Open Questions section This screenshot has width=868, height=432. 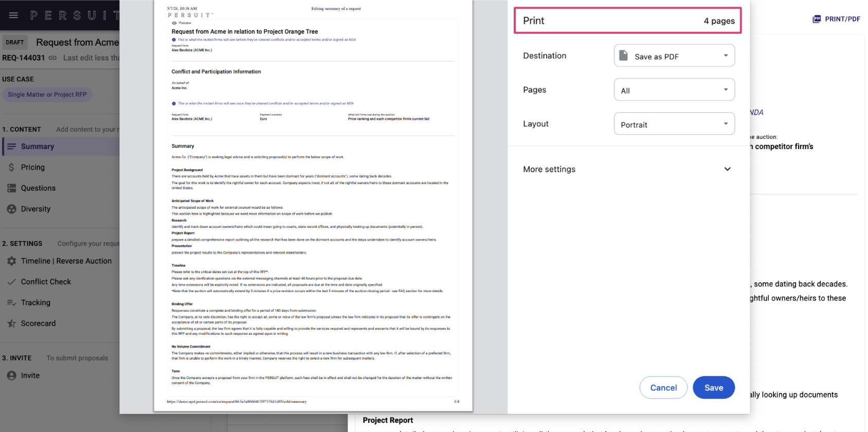pos(38,188)
